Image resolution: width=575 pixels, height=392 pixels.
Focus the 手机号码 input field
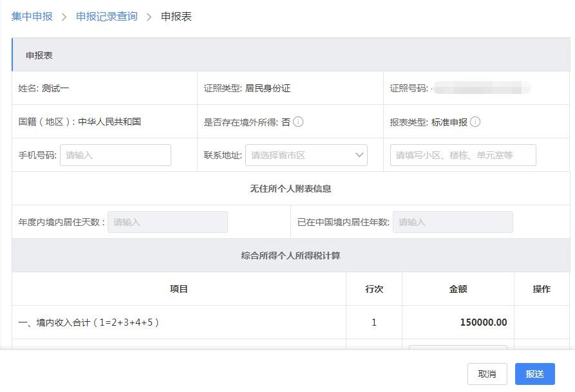(x=115, y=155)
